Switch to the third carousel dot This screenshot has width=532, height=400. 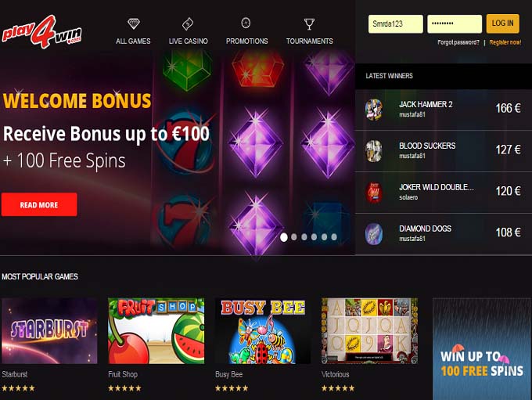[x=304, y=237]
